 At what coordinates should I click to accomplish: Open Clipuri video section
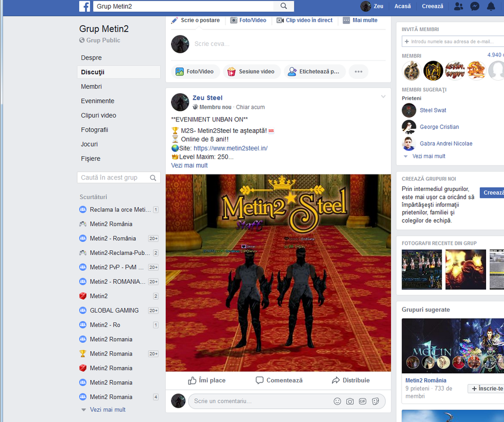pos(98,116)
